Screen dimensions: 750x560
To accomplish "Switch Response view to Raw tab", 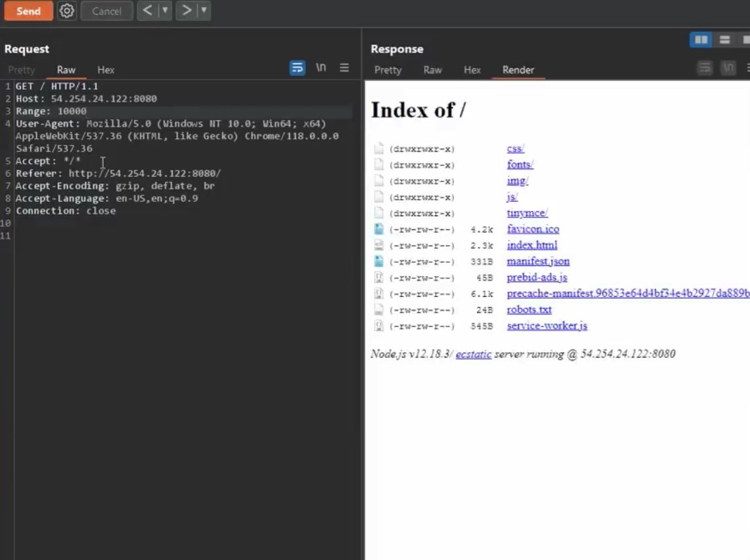I will 432,70.
